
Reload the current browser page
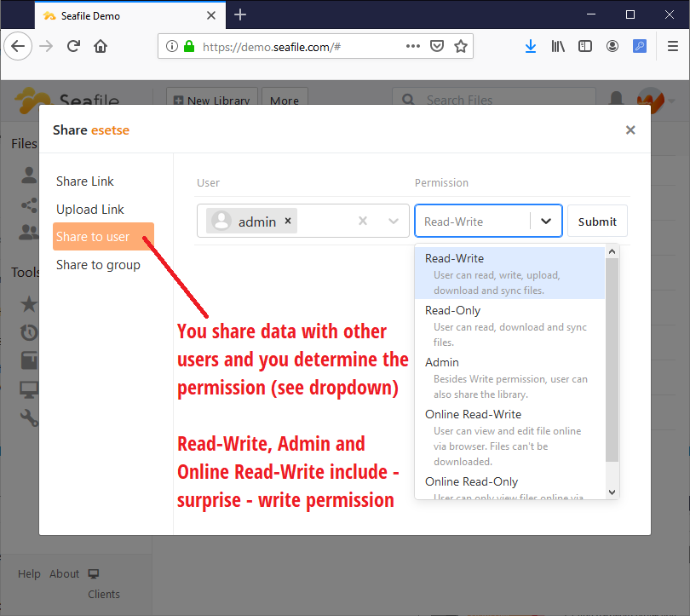pos(73,47)
